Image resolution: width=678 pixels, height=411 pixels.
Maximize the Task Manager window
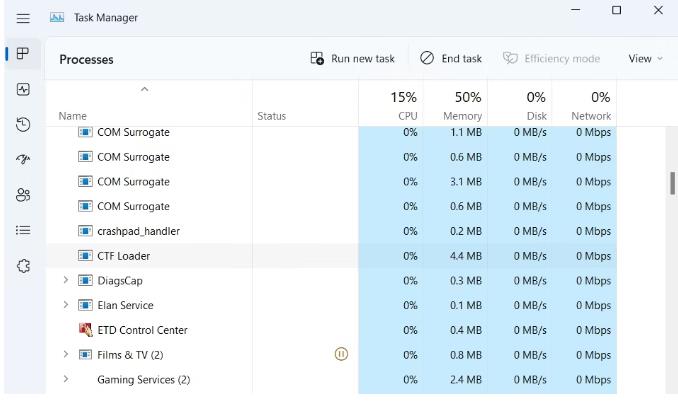click(x=617, y=10)
